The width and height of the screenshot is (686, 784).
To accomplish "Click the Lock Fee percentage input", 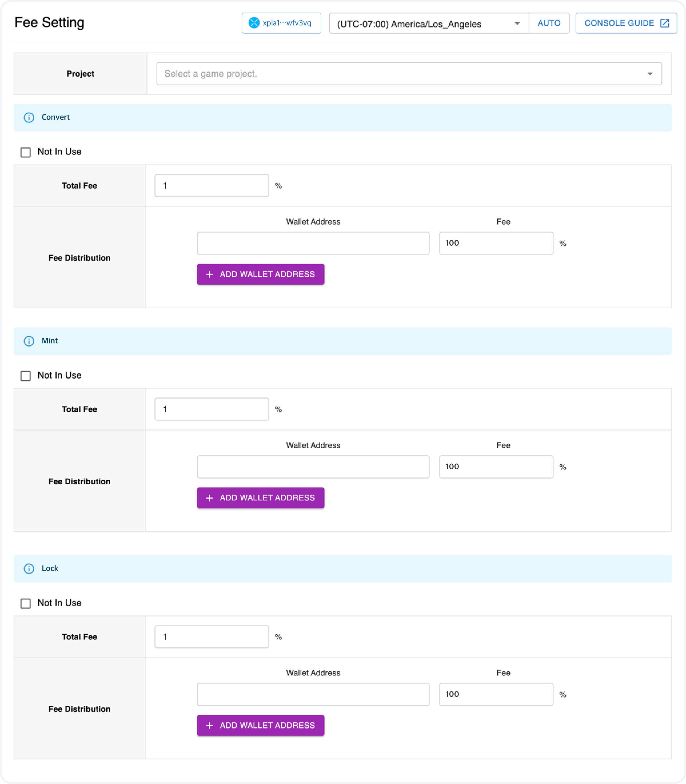I will pyautogui.click(x=496, y=694).
